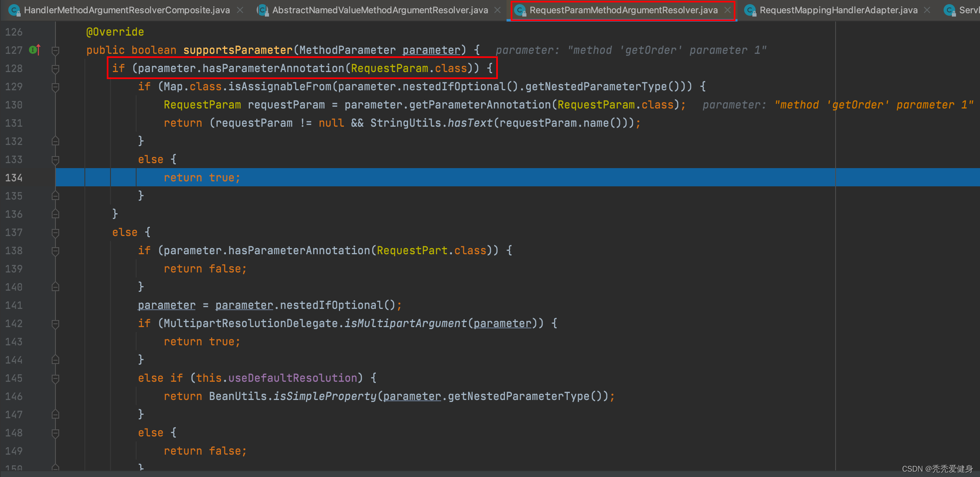Screen dimensions: 980x477
Task: Close RequestParamMethodArgumentResolver.java tab
Action: pos(727,10)
